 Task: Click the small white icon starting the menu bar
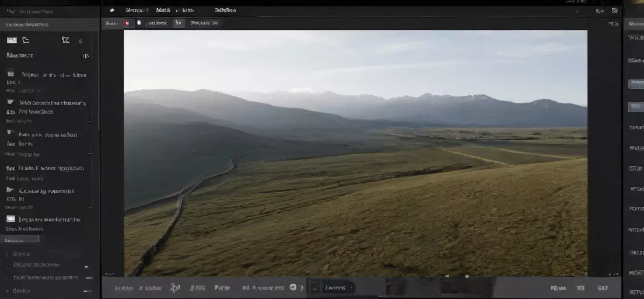point(112,11)
